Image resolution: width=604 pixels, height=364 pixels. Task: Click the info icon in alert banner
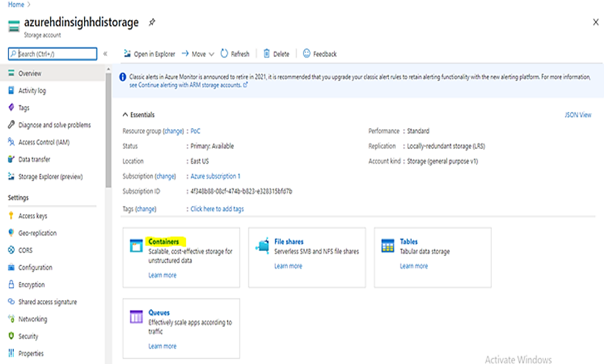(x=122, y=77)
